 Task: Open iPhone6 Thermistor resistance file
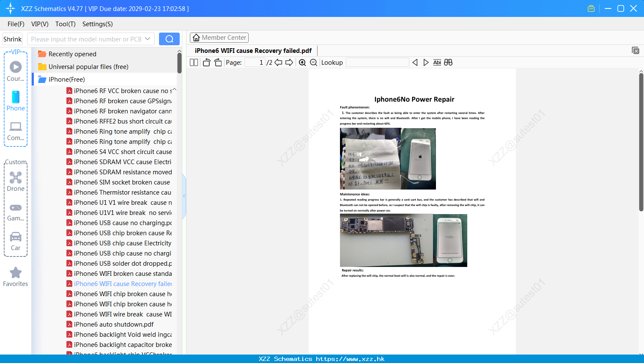click(119, 192)
